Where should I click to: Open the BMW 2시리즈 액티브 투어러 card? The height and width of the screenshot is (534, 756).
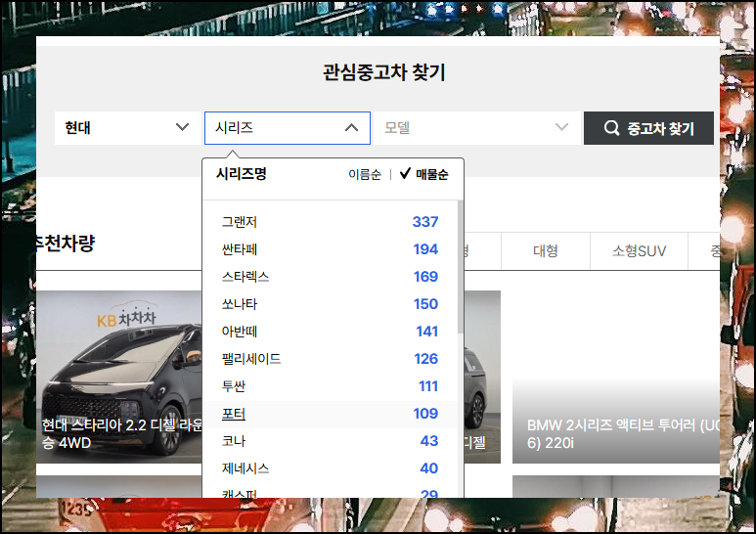click(x=616, y=377)
